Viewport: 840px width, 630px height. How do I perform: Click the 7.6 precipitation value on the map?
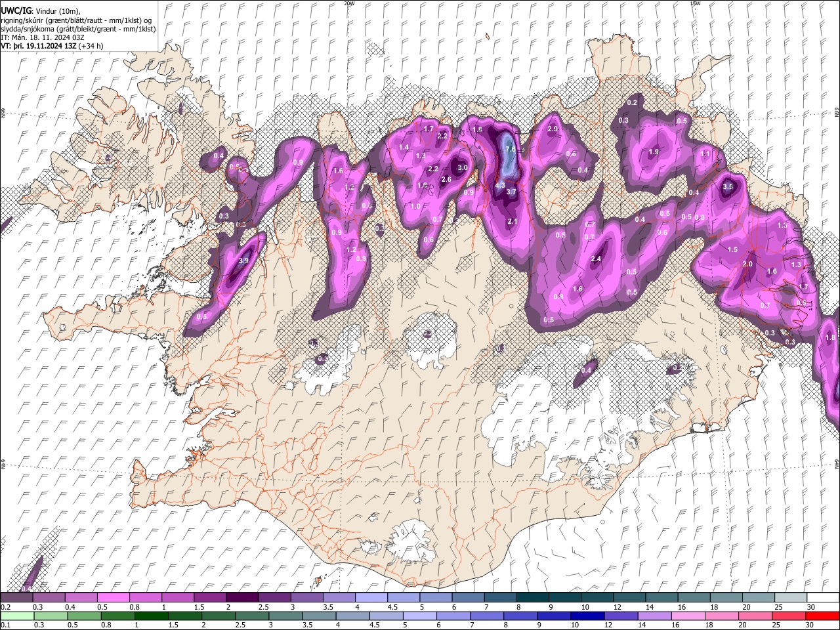tap(511, 149)
